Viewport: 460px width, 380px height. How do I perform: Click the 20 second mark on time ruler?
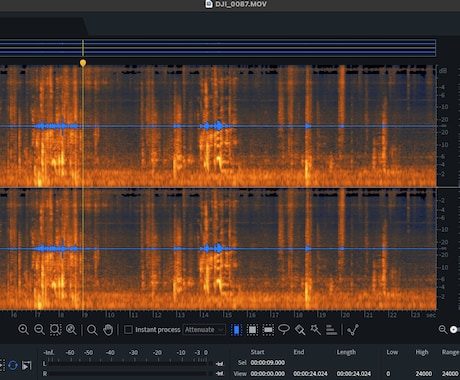pos(345,315)
